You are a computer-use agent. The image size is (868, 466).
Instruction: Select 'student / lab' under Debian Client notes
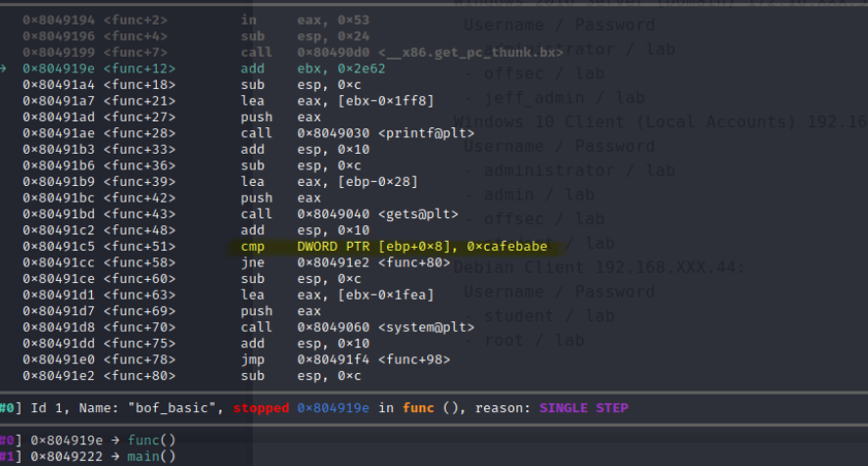tap(550, 316)
